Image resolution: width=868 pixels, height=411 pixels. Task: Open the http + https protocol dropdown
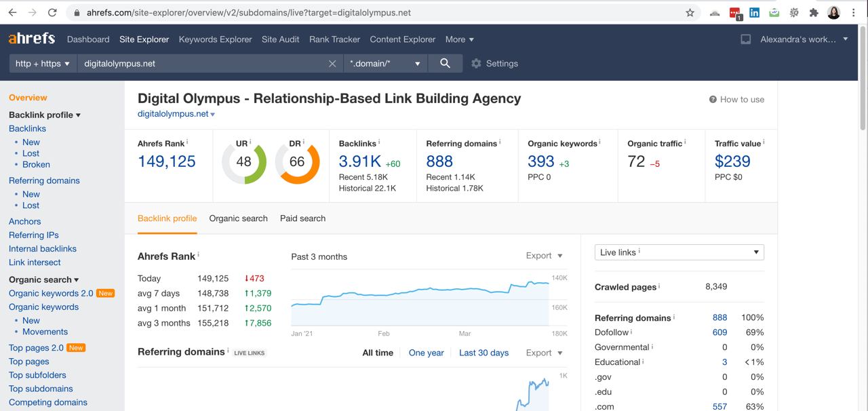coord(42,63)
